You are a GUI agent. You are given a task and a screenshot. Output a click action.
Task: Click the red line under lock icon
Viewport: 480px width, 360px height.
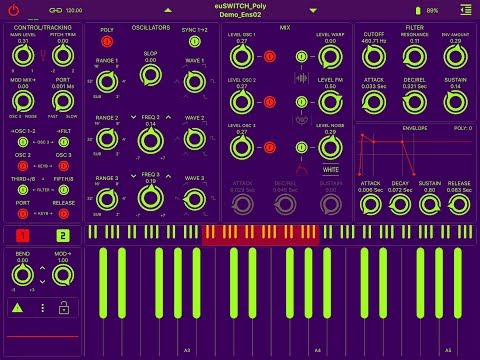[43, 337]
